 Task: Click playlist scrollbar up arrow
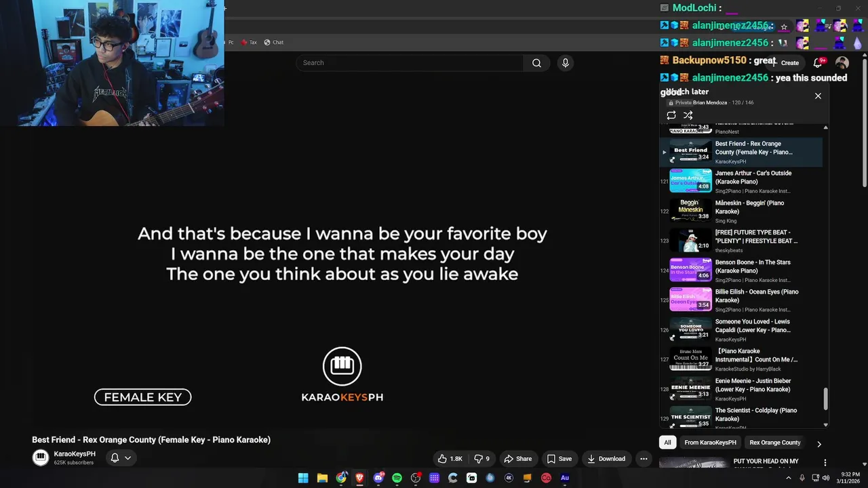[825, 127]
